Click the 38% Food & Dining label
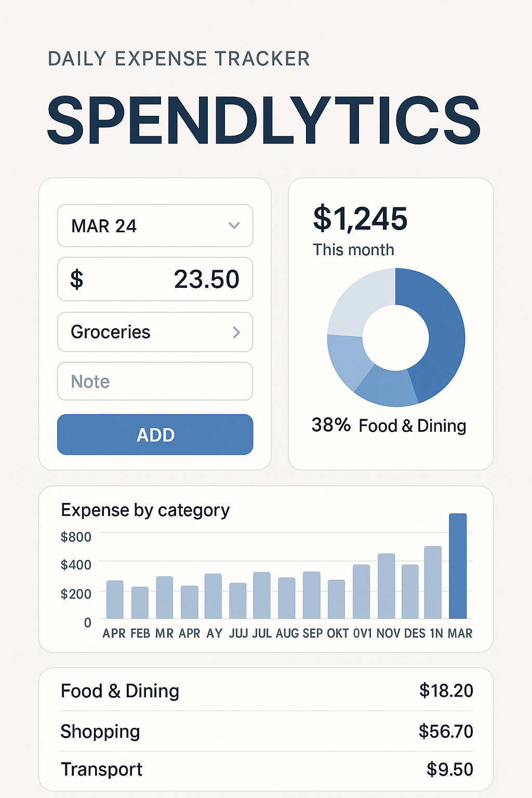Viewport: 532px width, 798px height. [389, 425]
